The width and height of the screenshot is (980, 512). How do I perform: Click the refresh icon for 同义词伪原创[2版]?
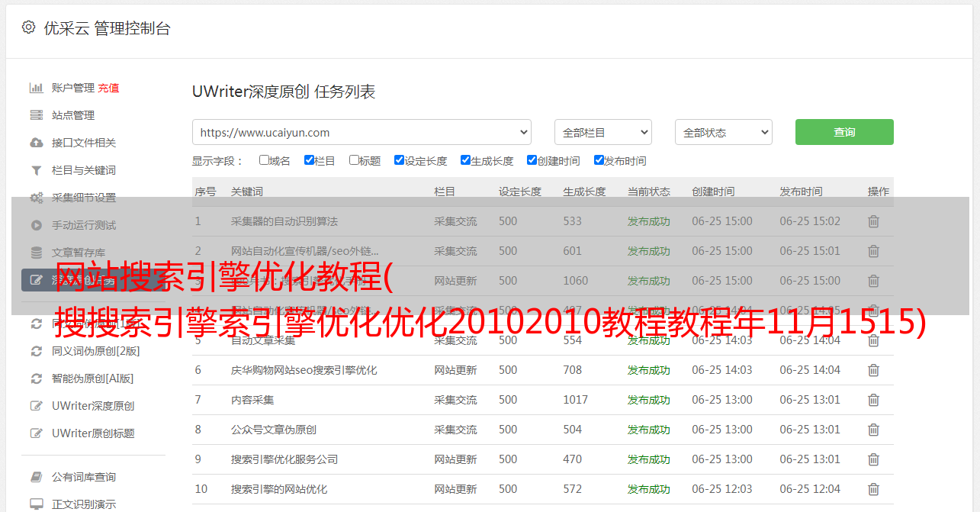pyautogui.click(x=36, y=351)
